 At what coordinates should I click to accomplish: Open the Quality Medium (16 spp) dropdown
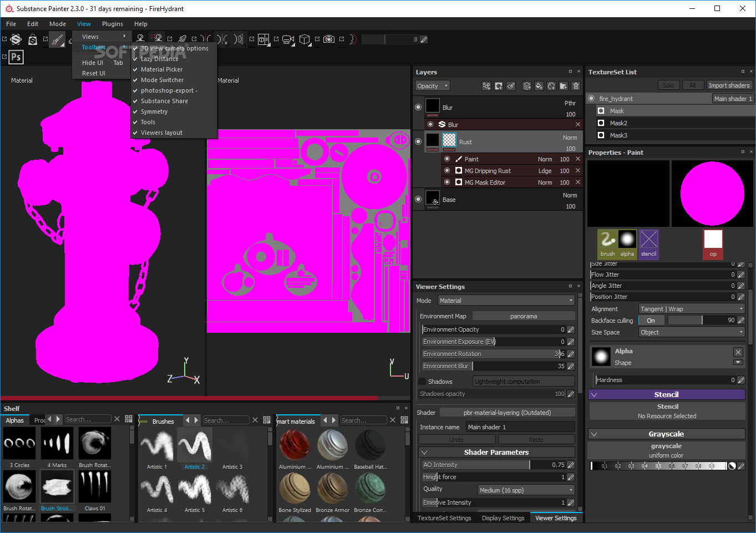[526, 490]
